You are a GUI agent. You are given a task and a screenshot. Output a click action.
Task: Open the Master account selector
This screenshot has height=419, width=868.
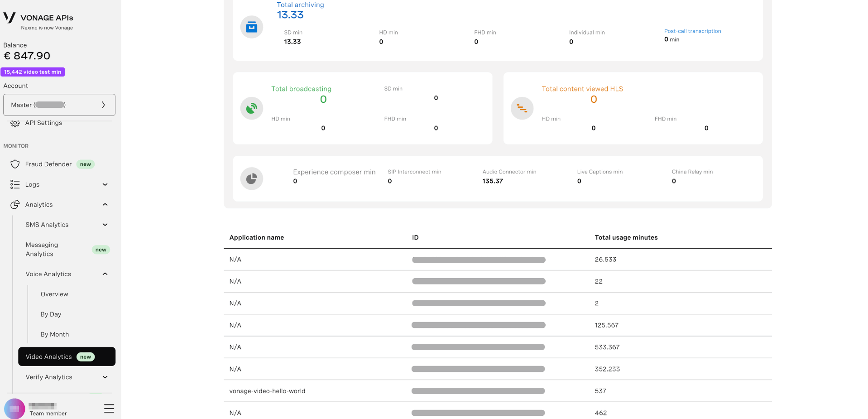coord(59,105)
